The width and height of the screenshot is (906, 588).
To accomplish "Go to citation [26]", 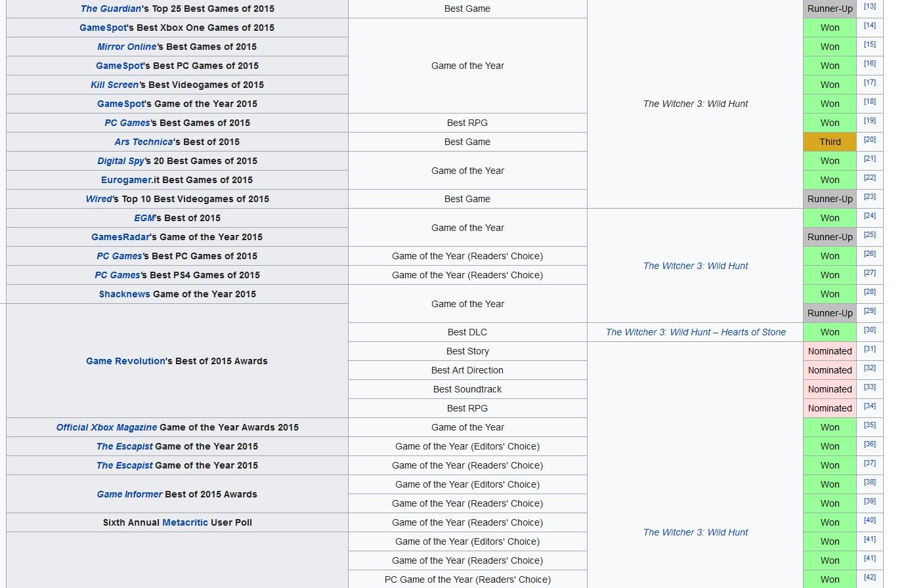I will [x=870, y=254].
